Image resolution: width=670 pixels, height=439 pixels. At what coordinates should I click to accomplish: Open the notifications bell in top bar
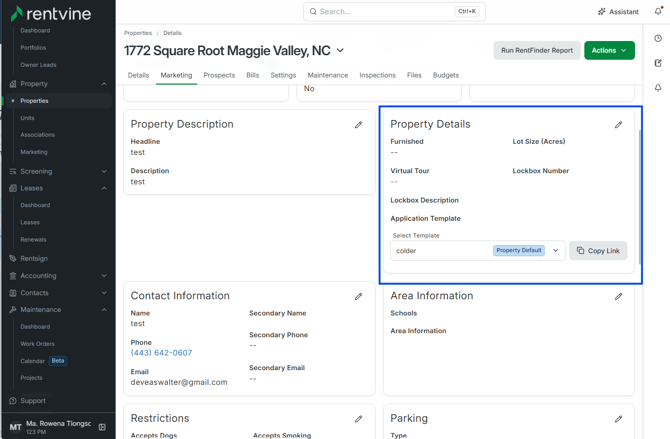point(658,11)
